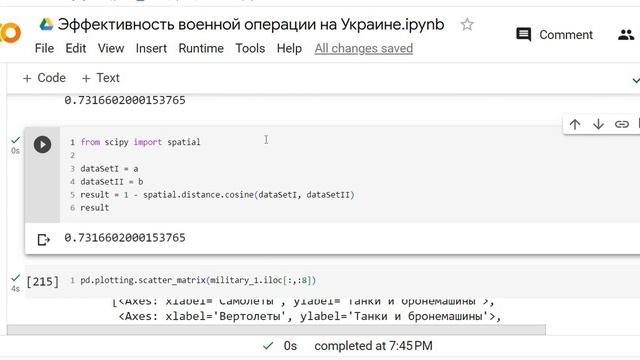Open the Help menu

tap(289, 48)
